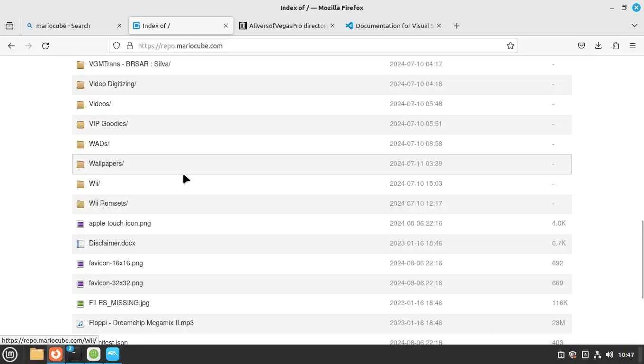This screenshot has width=644, height=364.
Task: Bookmark this page with the star icon
Action: point(510,45)
